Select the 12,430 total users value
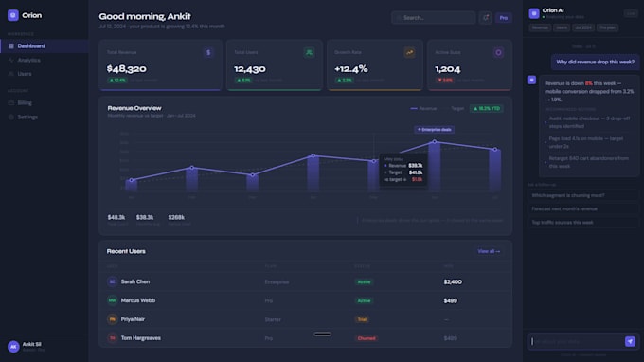Viewport: 644px width, 362px height. click(x=250, y=68)
